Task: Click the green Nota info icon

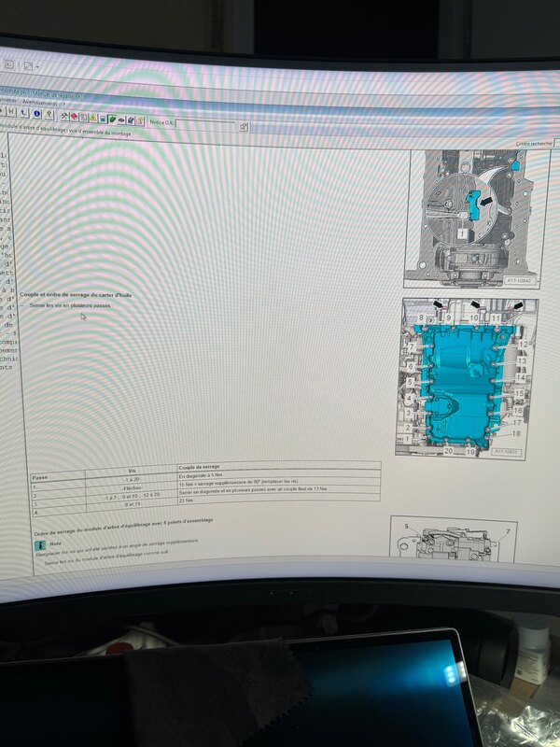Action: point(40,544)
